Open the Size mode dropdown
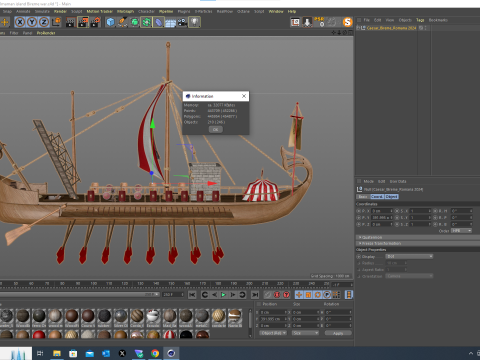The height and width of the screenshot is (360, 480). point(305,333)
